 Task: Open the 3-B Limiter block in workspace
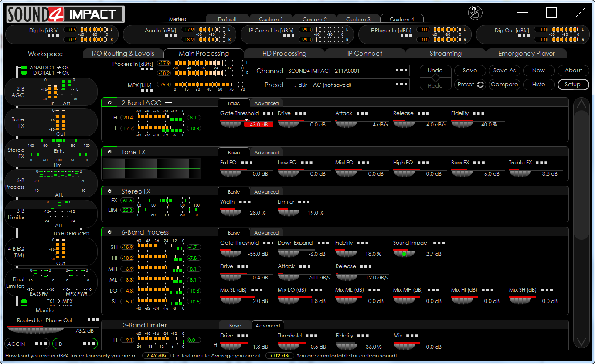click(x=51, y=214)
